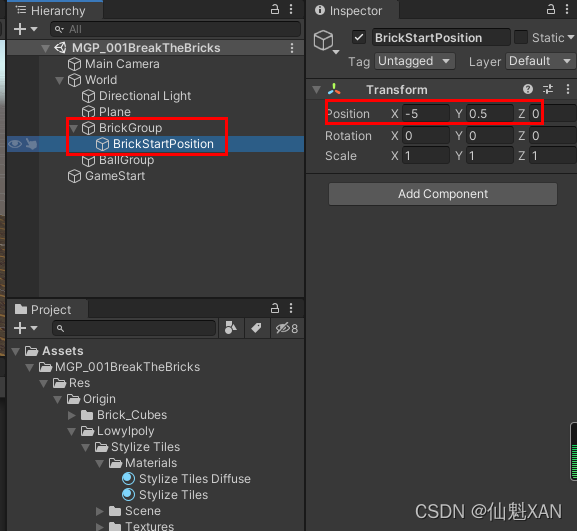Edit the BrickStartPosition name field

coord(441,38)
